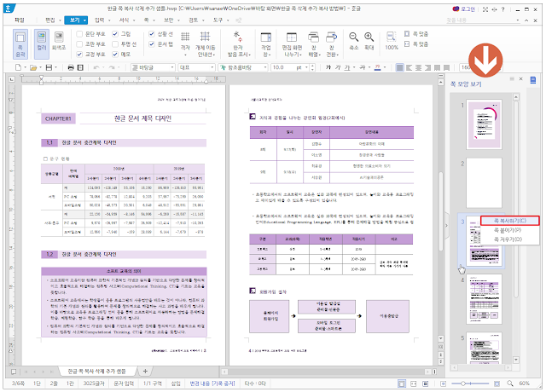
Task: Switch display to 회색조 grayscale mode
Action: [59, 41]
